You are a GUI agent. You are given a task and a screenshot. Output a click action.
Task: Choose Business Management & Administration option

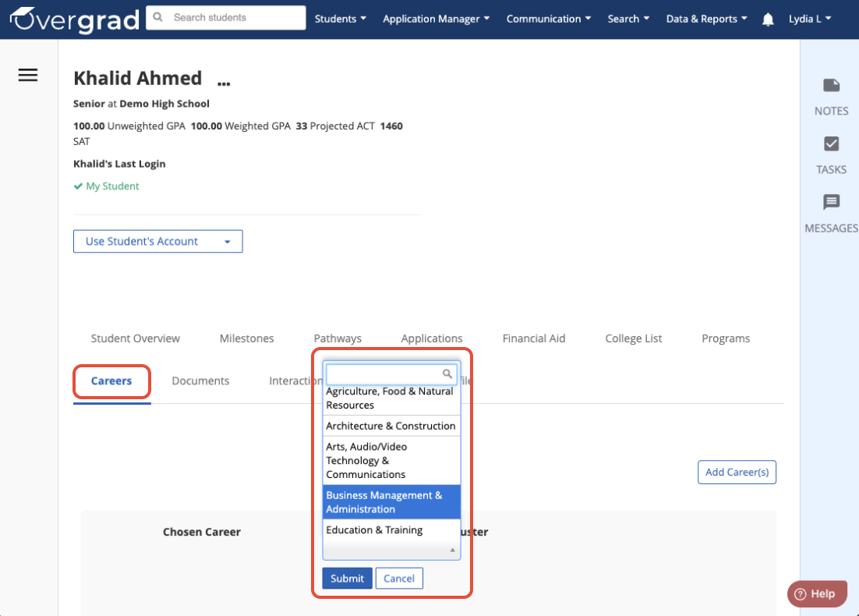click(x=391, y=502)
